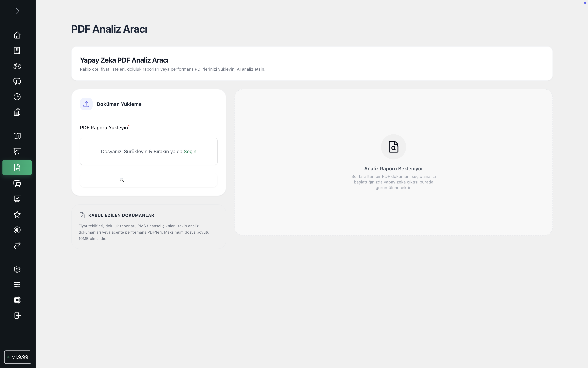This screenshot has width=588, height=368.
Task: Open the chat bubbles icon beneath the people icon
Action: coord(17,81)
